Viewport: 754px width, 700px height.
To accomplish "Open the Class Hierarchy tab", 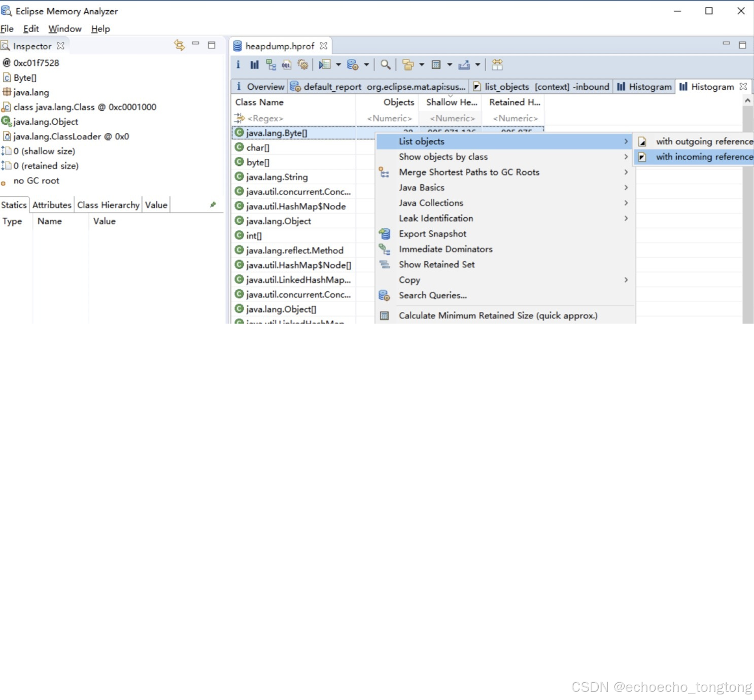I will 108,205.
